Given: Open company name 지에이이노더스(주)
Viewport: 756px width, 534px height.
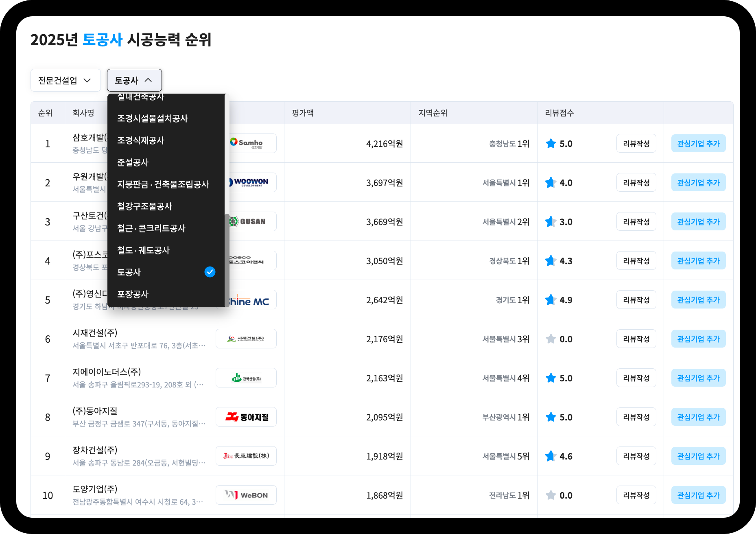Looking at the screenshot, I should point(107,372).
